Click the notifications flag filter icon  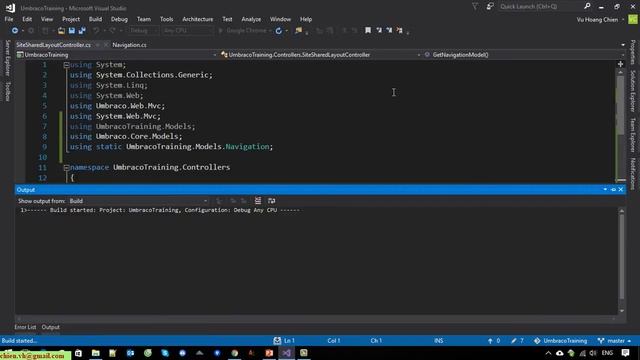[x=475, y=6]
